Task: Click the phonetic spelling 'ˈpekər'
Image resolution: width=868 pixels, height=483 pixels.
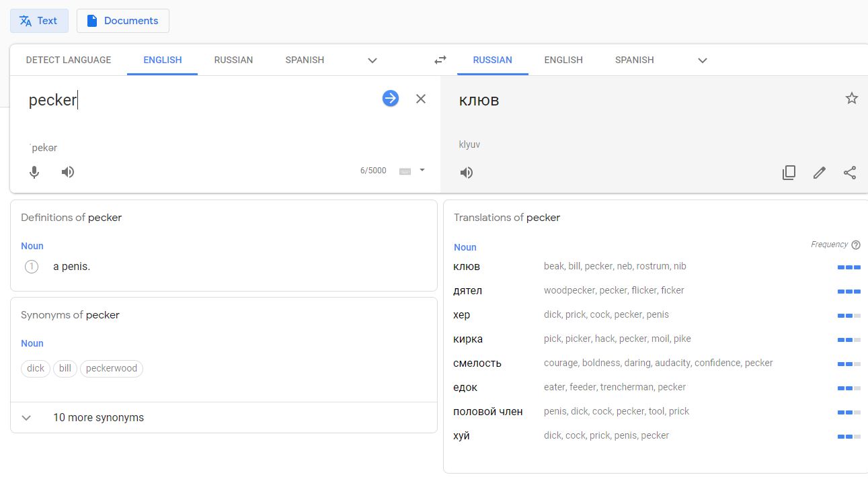Action: coord(44,148)
